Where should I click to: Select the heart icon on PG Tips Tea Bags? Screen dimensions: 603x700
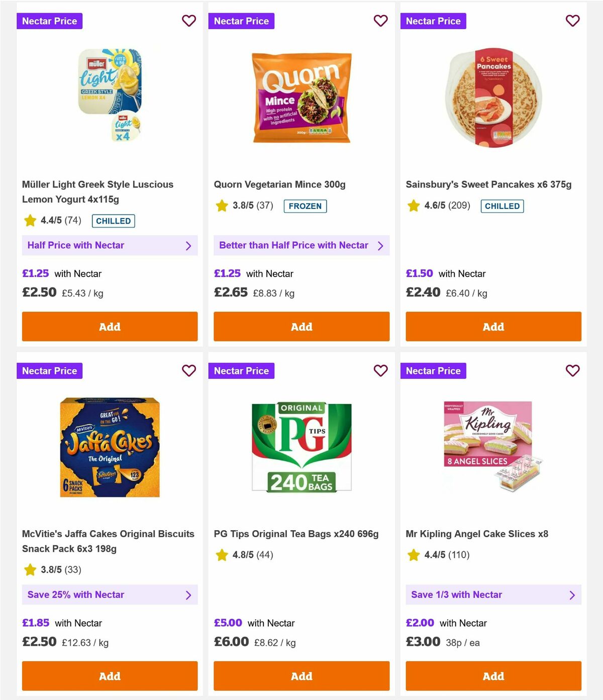[381, 371]
